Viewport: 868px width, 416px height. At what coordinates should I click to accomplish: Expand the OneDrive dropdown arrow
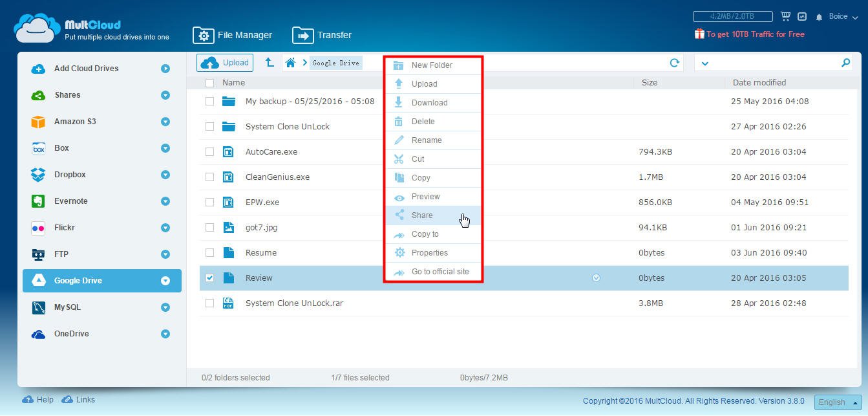click(165, 334)
